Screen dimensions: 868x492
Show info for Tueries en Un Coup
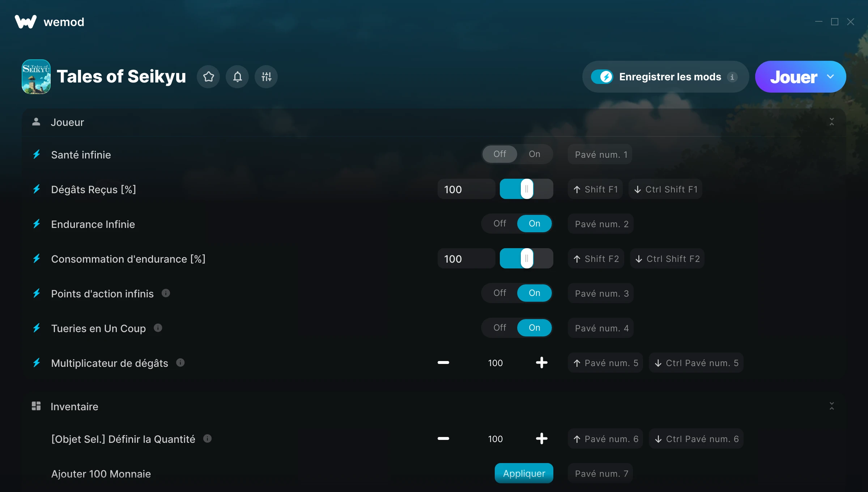tap(158, 328)
